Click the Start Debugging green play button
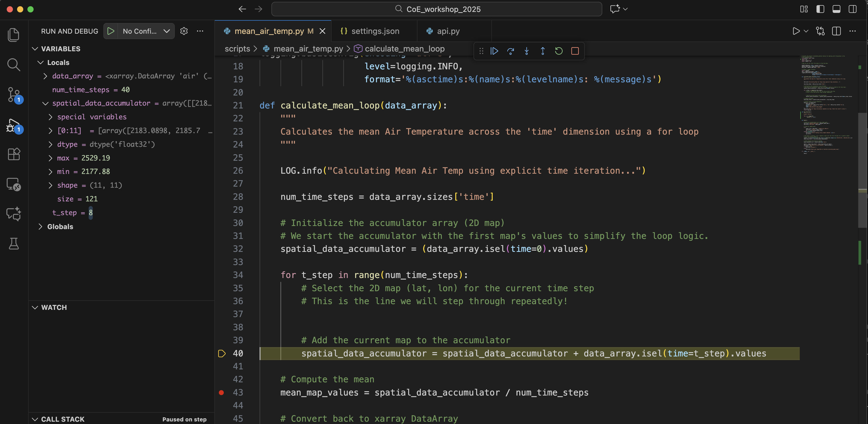The image size is (868, 424). point(111,31)
